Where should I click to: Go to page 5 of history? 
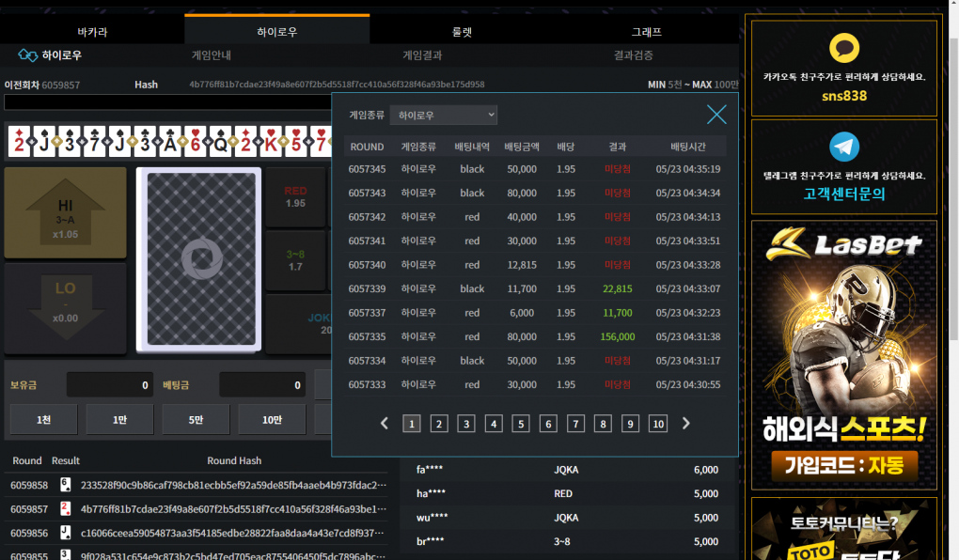521,424
